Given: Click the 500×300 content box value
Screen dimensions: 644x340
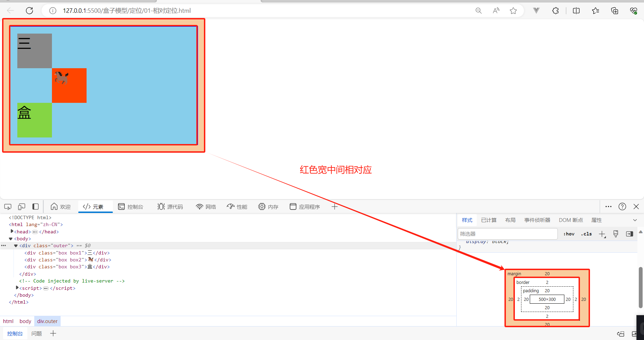Looking at the screenshot, I should (547, 299).
